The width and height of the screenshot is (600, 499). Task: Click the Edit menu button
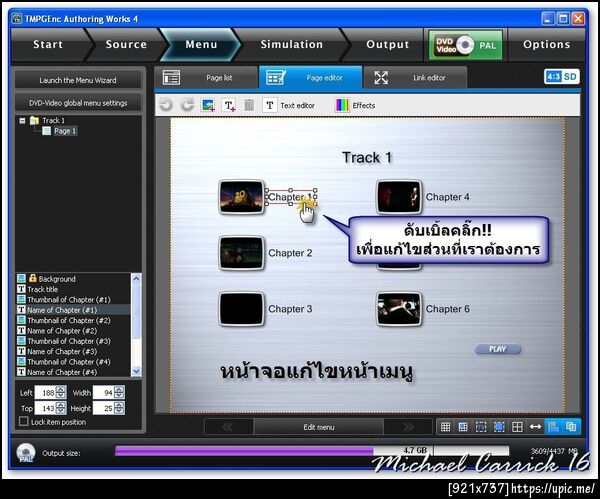coord(318,427)
